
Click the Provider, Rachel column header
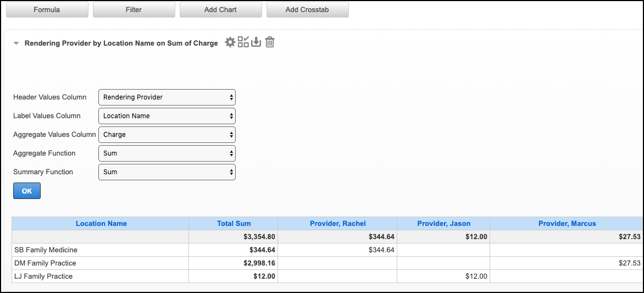[x=337, y=224]
